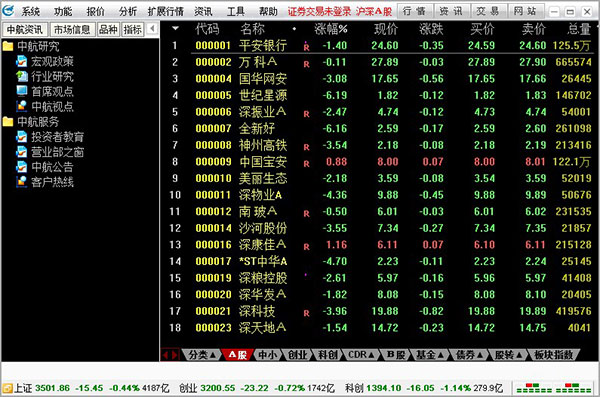
Task: Click the 上证 index value 3501.86
Action: point(52,388)
